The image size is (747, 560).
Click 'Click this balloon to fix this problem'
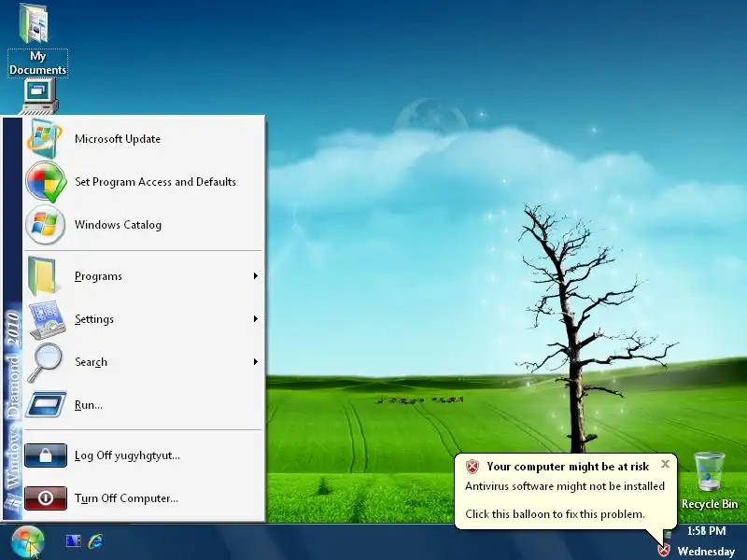pos(555,514)
